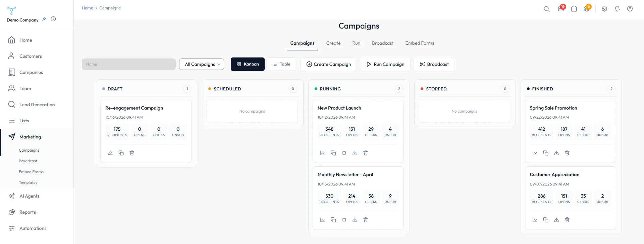Switch to Kanban view

click(x=248, y=64)
